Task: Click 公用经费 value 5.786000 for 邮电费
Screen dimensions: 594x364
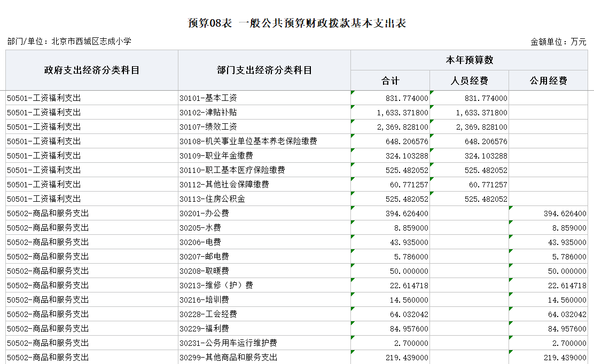Action: (549, 257)
